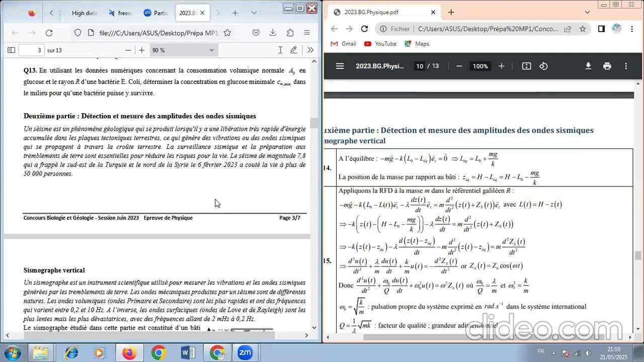The height and width of the screenshot is (362, 644).
Task: Zoom out in the Chrome PDF viewer
Action: pyautogui.click(x=459, y=66)
